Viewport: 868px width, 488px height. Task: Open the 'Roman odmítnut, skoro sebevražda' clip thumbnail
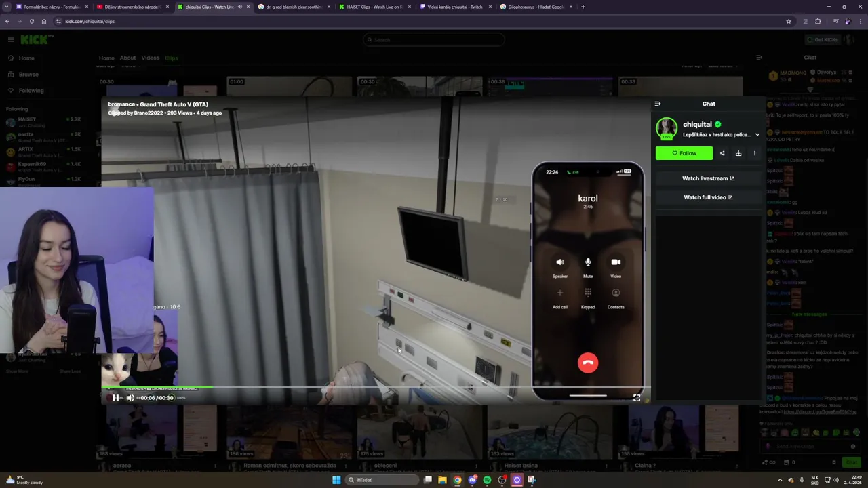point(290,432)
